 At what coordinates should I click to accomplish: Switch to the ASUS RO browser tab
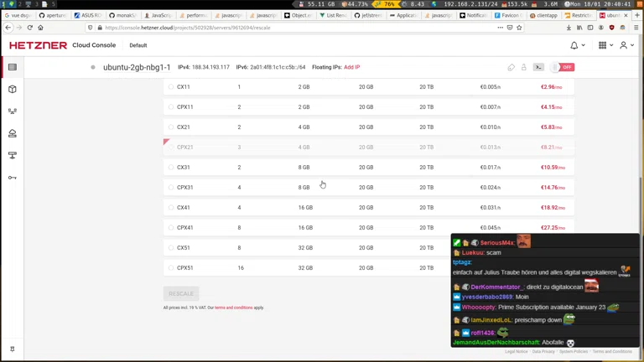coord(88,15)
